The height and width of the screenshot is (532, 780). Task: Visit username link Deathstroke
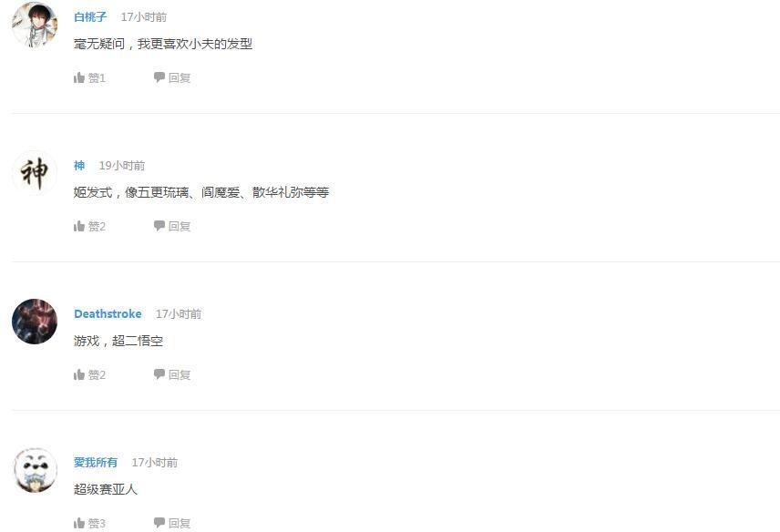pos(108,313)
